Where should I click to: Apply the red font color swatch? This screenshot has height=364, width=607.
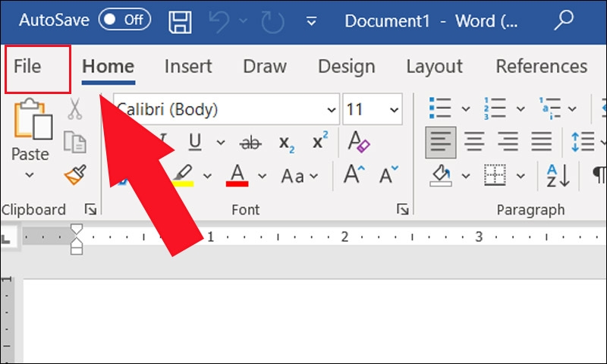click(237, 175)
